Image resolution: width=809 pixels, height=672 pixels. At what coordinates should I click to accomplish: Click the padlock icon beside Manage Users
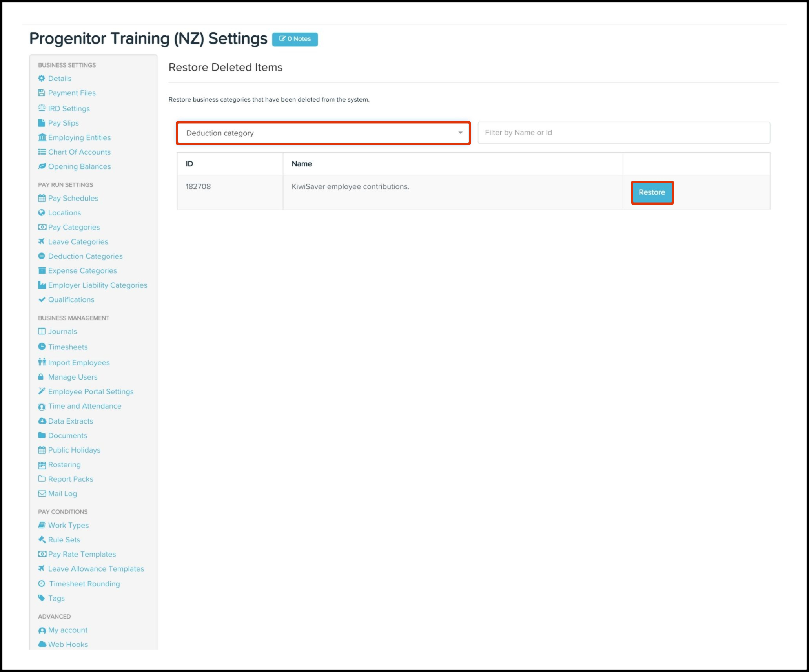41,377
